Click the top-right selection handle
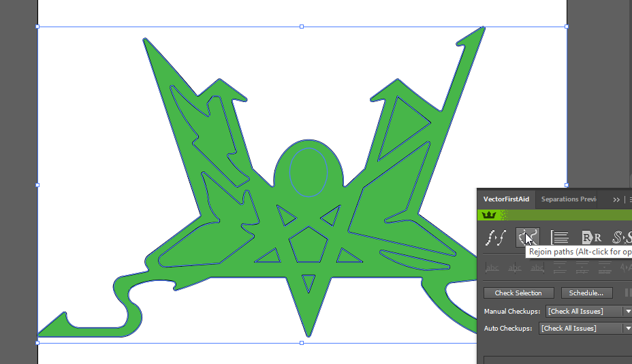 tap(567, 27)
